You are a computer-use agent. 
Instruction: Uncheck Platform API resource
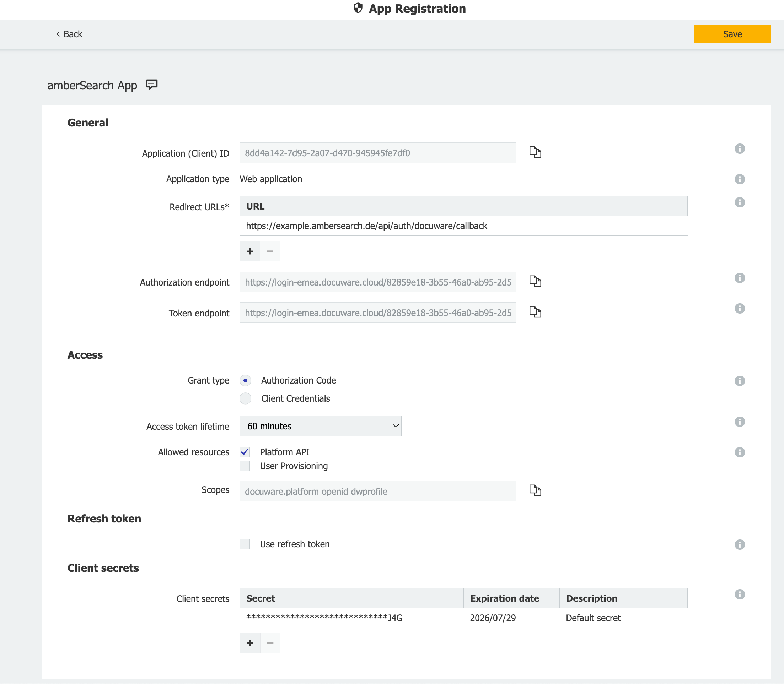click(245, 452)
